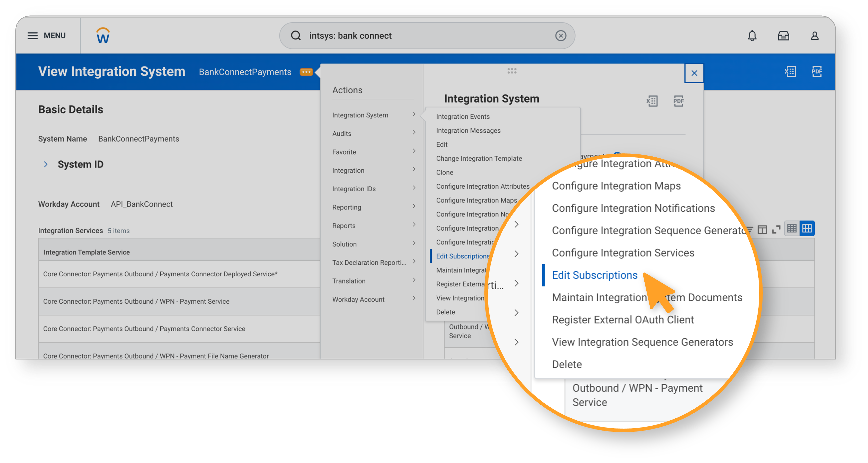The height and width of the screenshot is (463, 868).
Task: Expand the System ID section
Action: (46, 164)
